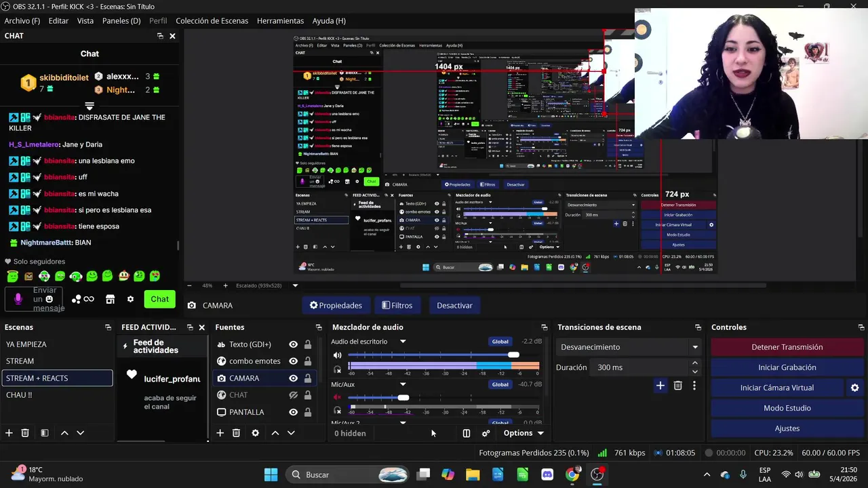Open the Archivo menu
This screenshot has height=488, width=868.
coord(22,21)
